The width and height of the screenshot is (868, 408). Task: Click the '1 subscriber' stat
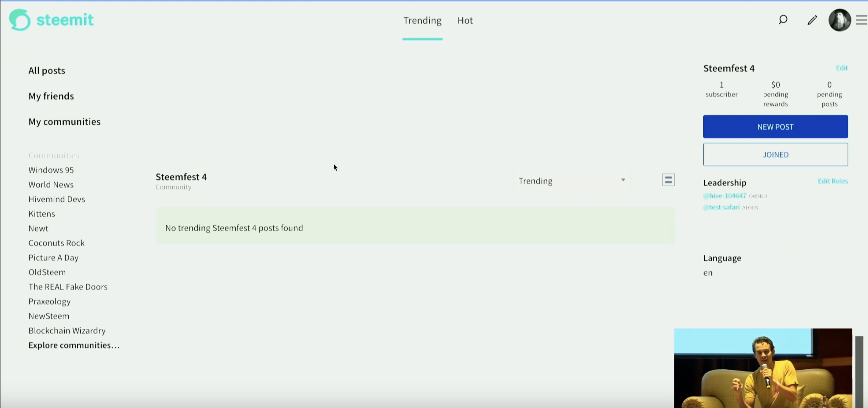(x=722, y=89)
